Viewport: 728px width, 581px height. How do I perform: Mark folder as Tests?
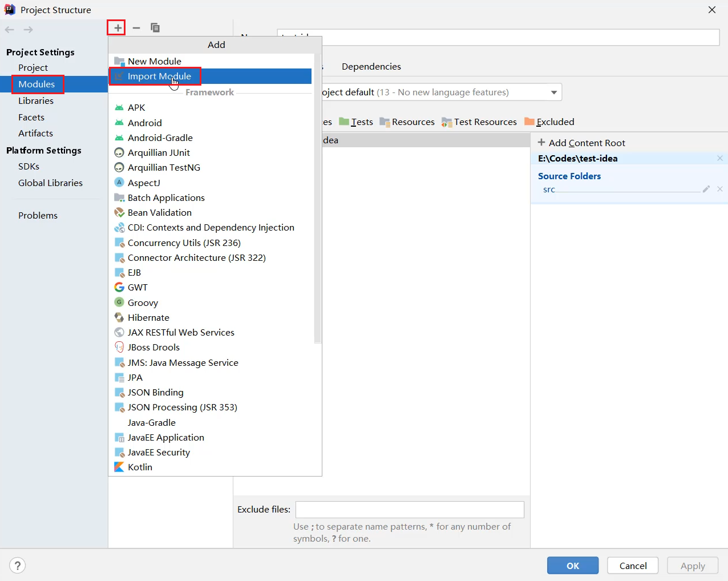pos(356,122)
